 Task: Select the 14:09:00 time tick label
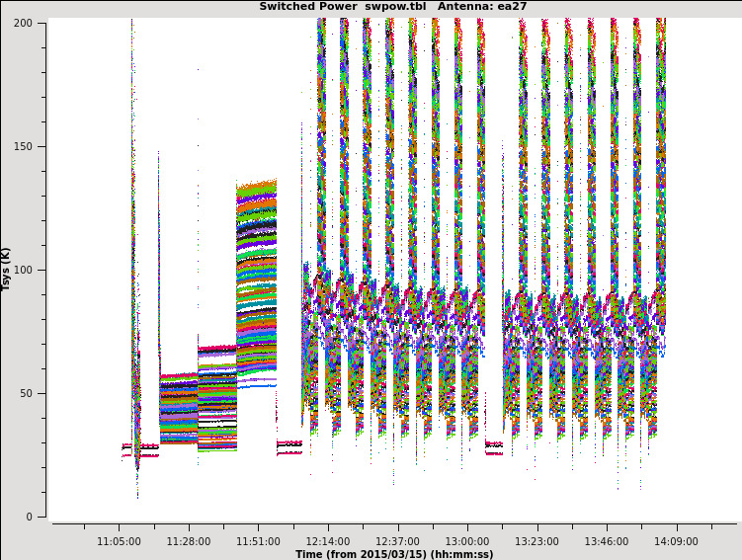pyautogui.click(x=676, y=541)
